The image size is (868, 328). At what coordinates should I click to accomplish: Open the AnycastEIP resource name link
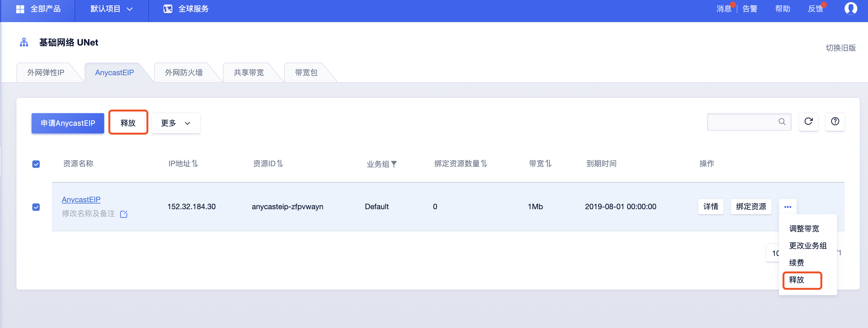81,200
